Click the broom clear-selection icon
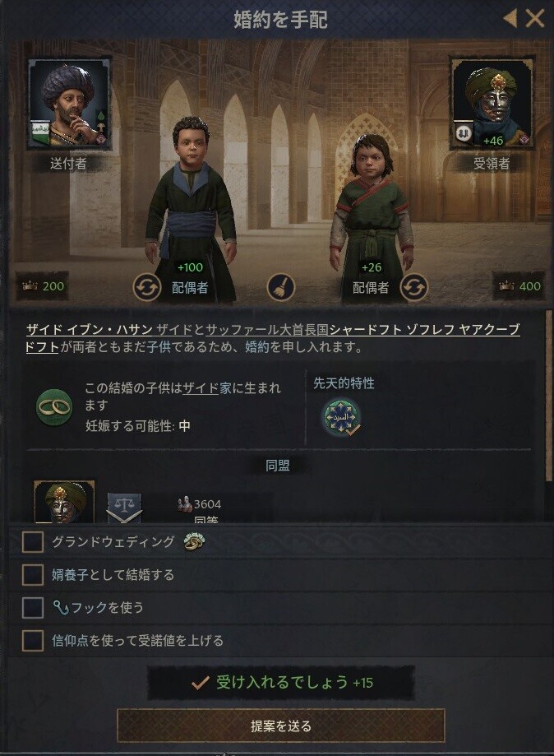This screenshot has height=756, width=554. 281,287
